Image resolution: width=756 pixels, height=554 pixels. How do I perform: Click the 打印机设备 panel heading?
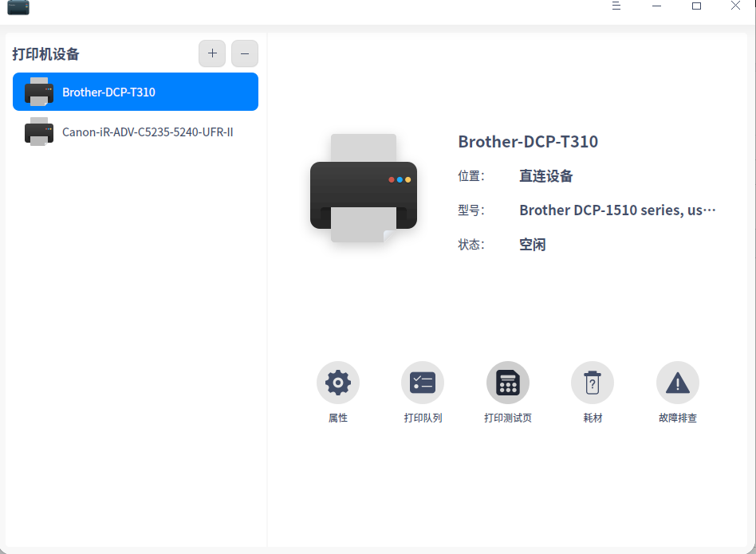45,54
